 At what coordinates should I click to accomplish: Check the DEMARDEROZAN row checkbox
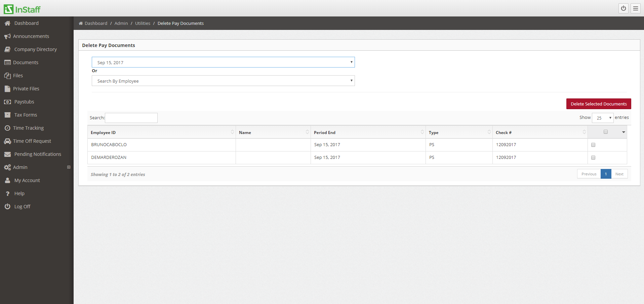point(593,157)
